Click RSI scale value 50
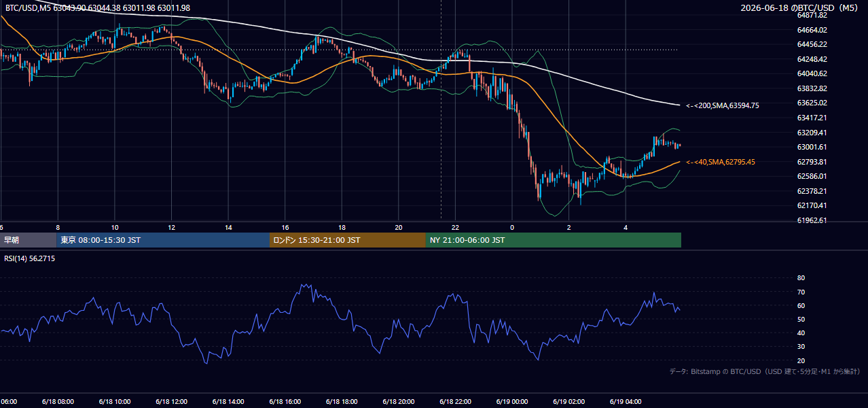The image size is (868, 408). [801, 319]
